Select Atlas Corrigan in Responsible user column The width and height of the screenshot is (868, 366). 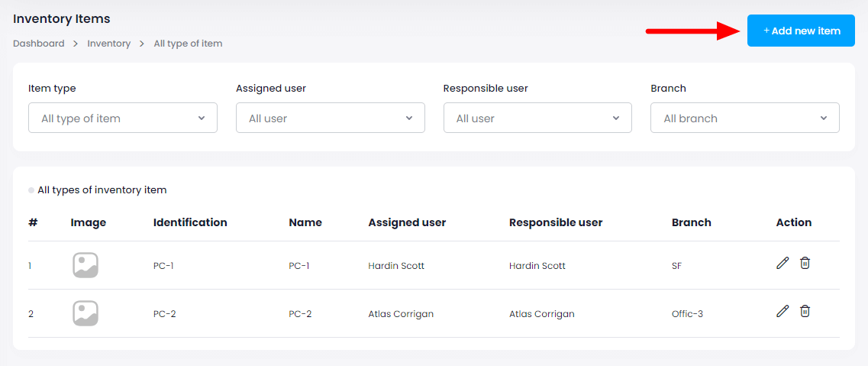click(541, 314)
